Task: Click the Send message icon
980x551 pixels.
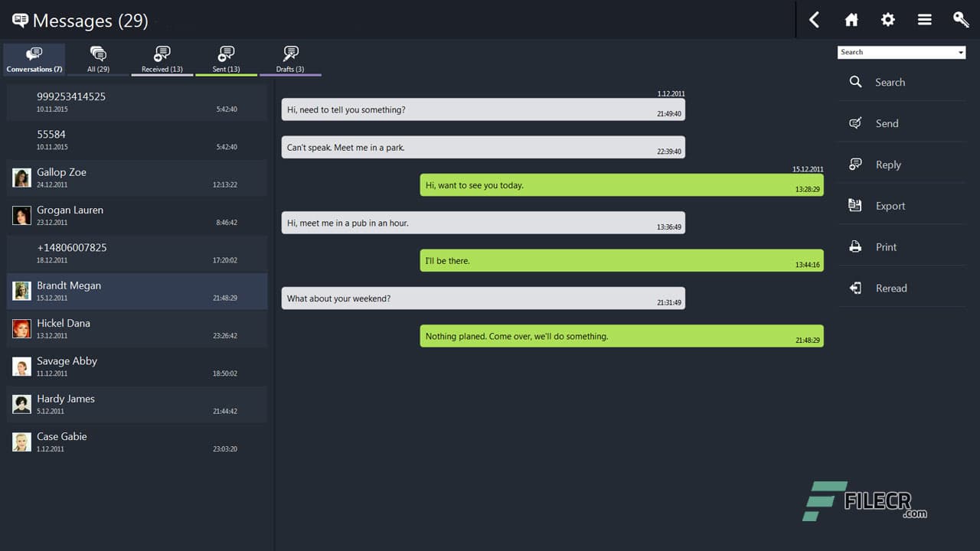Action: 856,122
